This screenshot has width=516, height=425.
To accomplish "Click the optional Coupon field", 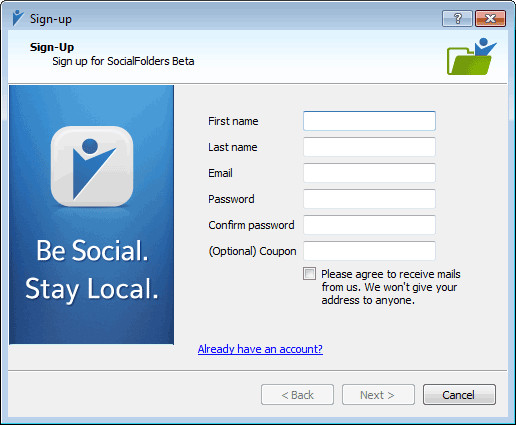I will (x=369, y=251).
